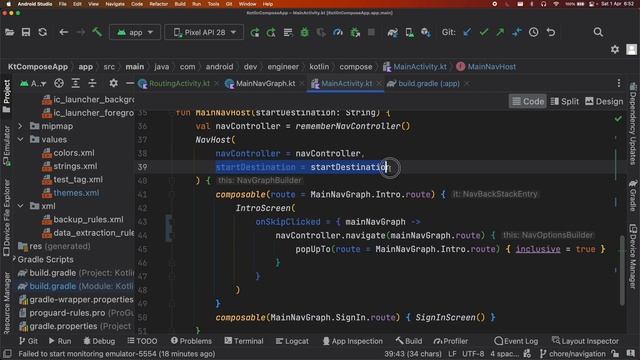Switch to RoutingActivity.kt tab

179,83
